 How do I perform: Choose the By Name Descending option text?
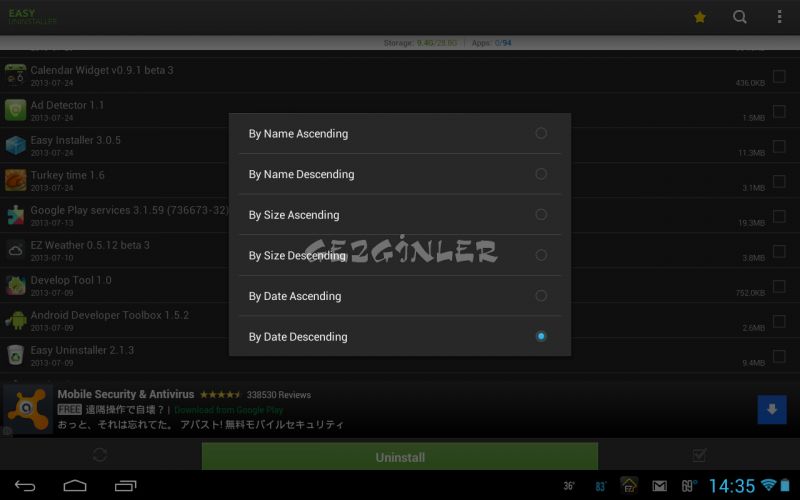(302, 174)
